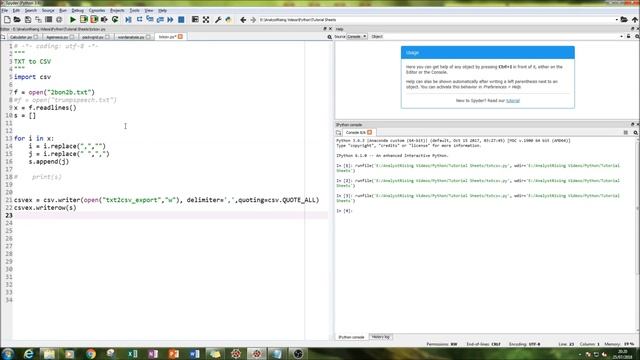Open the Search menu

click(31, 11)
